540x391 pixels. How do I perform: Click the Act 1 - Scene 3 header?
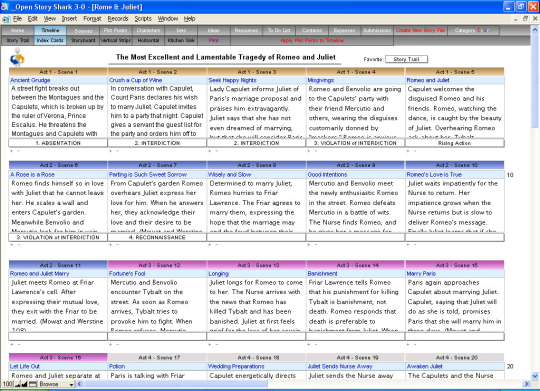(257, 72)
